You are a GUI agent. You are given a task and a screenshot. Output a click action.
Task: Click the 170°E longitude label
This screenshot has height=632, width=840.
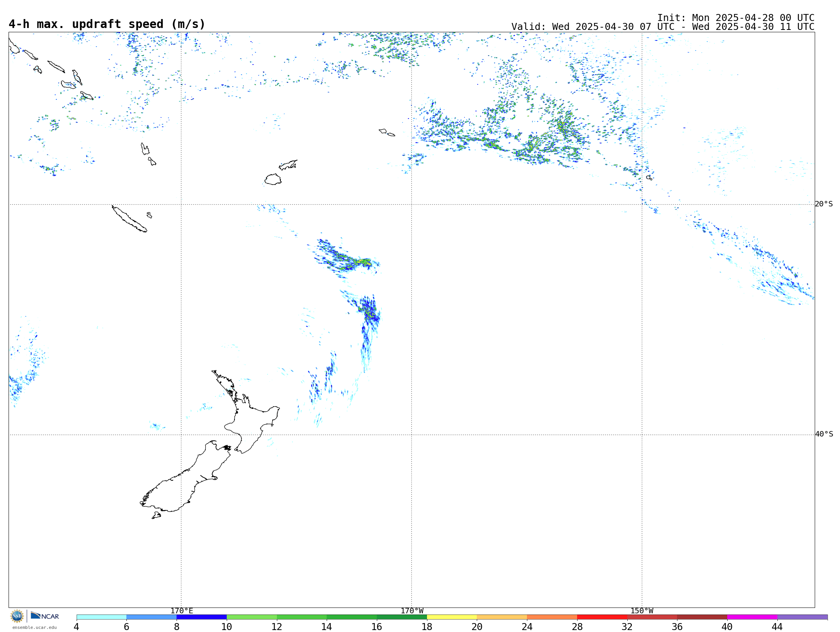[182, 611]
